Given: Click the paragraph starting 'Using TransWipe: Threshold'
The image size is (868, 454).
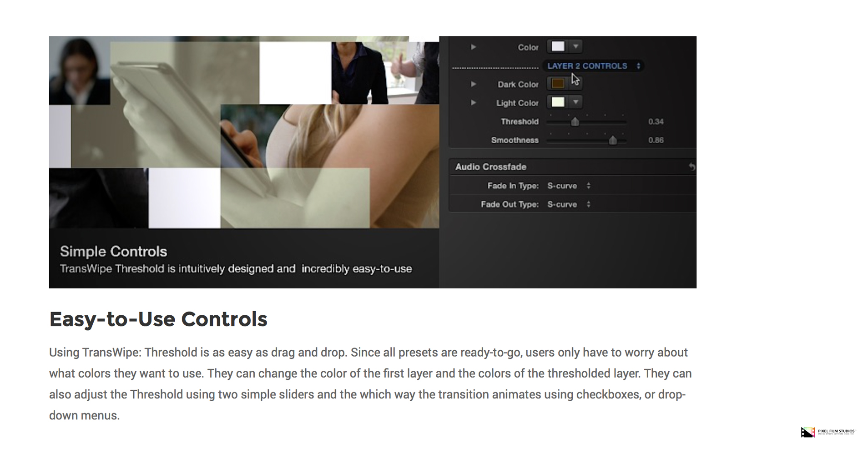Looking at the screenshot, I should point(370,384).
